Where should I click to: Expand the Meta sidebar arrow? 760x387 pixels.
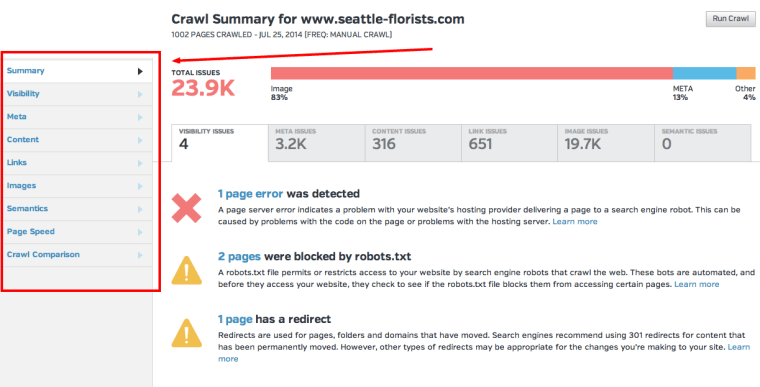tap(140, 117)
